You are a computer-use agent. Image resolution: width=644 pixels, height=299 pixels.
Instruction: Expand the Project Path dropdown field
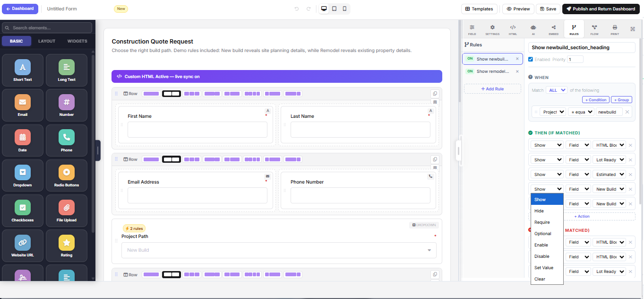[279, 250]
